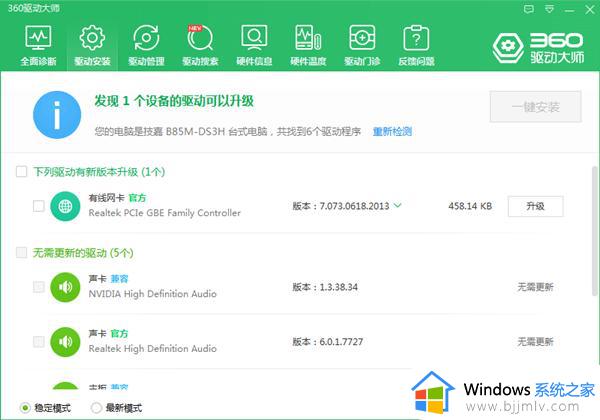Click the 兼容 tag on NVIDIA audio row

(119, 279)
